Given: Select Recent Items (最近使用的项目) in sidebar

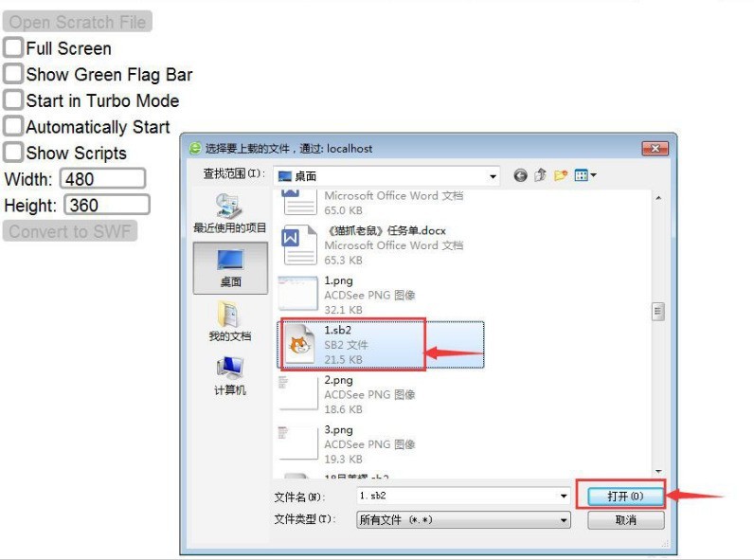Looking at the screenshot, I should (230, 213).
